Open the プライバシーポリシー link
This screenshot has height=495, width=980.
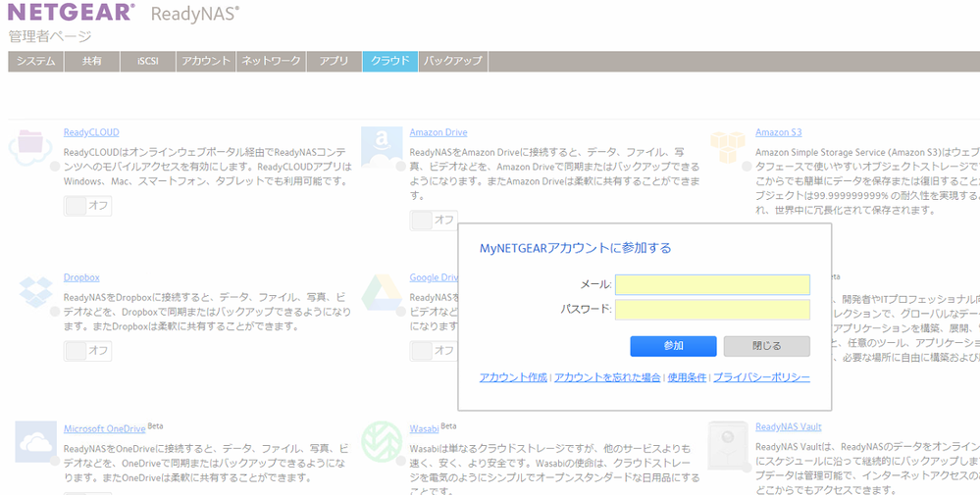(761, 377)
